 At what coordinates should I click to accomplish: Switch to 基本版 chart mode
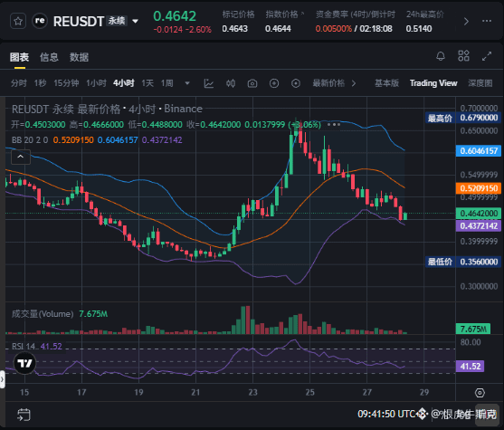[x=386, y=83]
